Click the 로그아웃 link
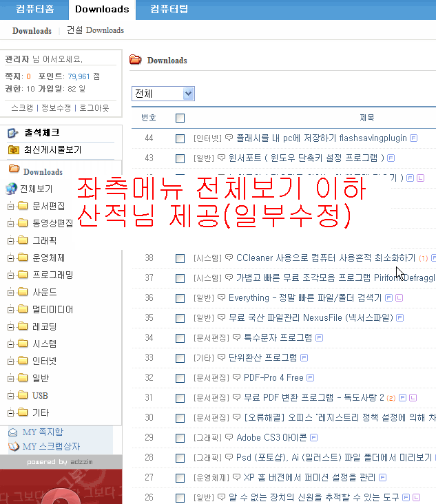This screenshot has width=436, height=504. [94, 107]
